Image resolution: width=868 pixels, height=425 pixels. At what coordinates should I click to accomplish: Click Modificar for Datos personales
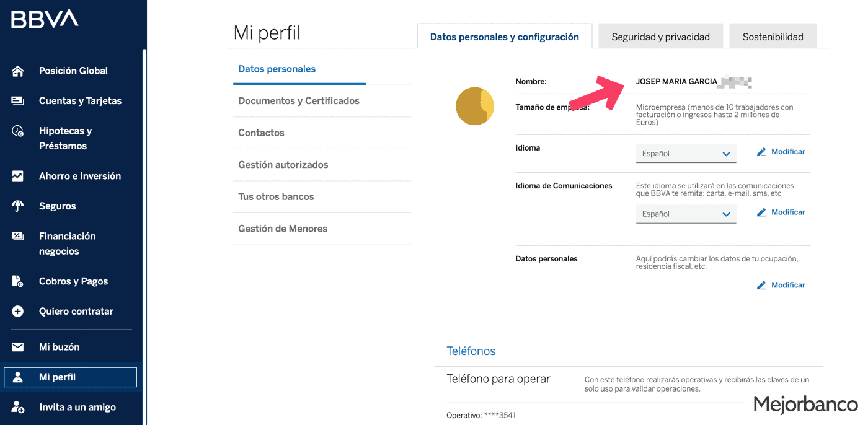point(788,286)
